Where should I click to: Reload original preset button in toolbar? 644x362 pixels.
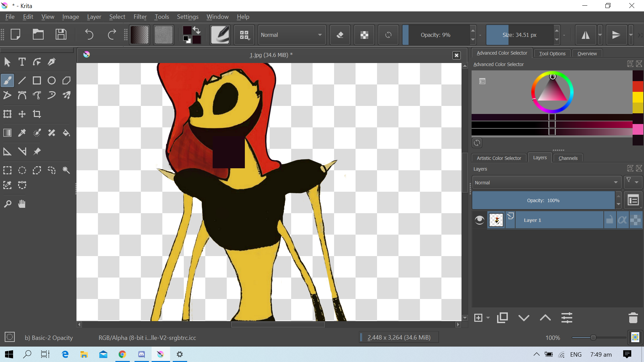[388, 35]
